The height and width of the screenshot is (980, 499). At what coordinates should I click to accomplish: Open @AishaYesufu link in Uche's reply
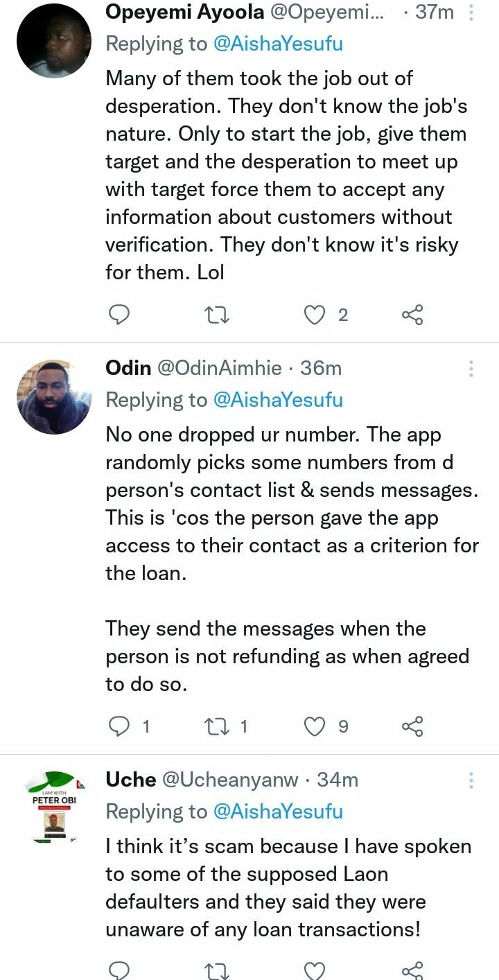click(278, 812)
